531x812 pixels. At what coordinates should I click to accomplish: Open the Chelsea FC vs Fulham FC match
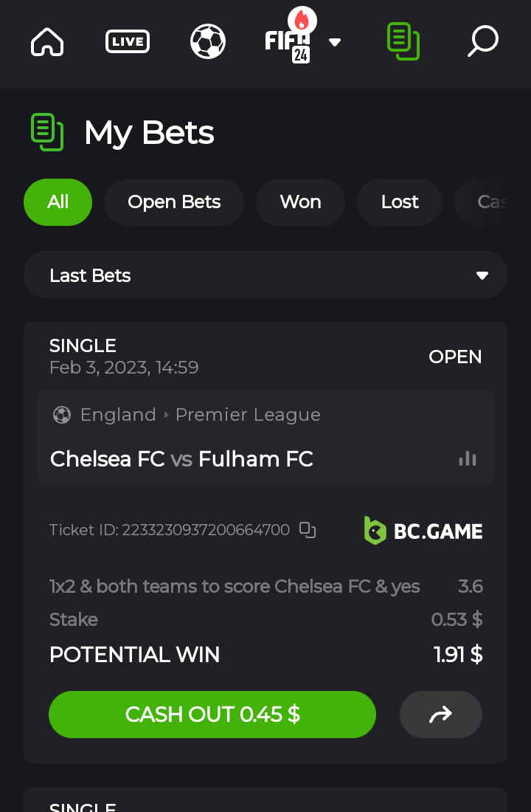coord(181,459)
